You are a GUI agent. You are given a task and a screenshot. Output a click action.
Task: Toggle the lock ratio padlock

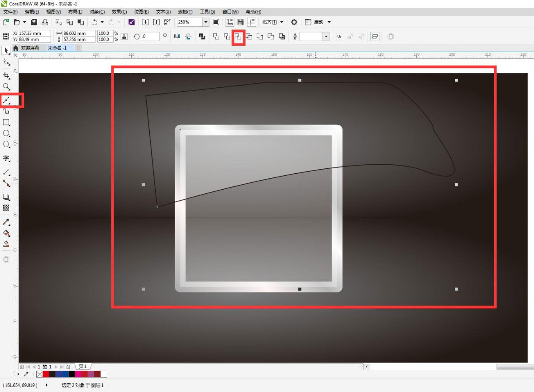click(x=124, y=37)
